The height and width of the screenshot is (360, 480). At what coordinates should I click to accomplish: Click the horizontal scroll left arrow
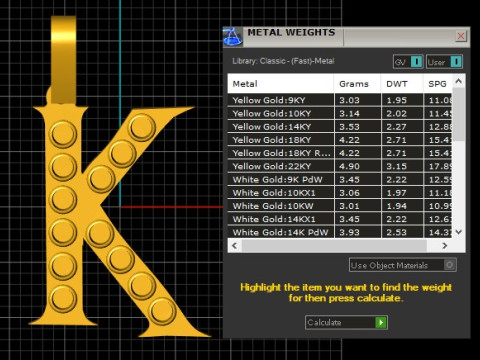(x=235, y=246)
